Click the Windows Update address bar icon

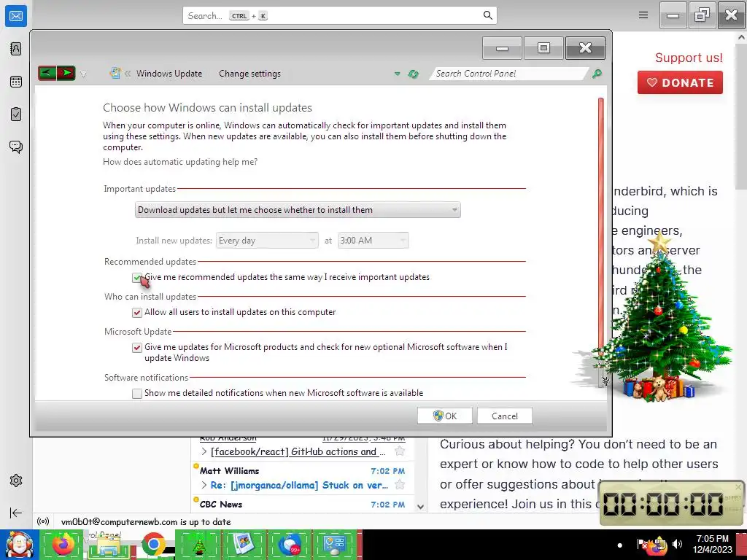[115, 74]
